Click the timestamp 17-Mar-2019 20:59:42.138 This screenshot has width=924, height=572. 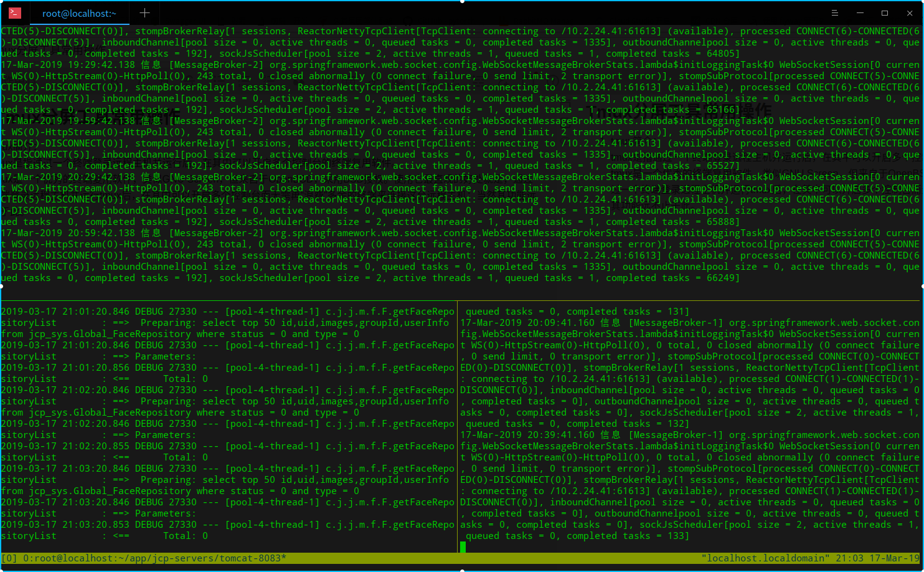tap(68, 233)
